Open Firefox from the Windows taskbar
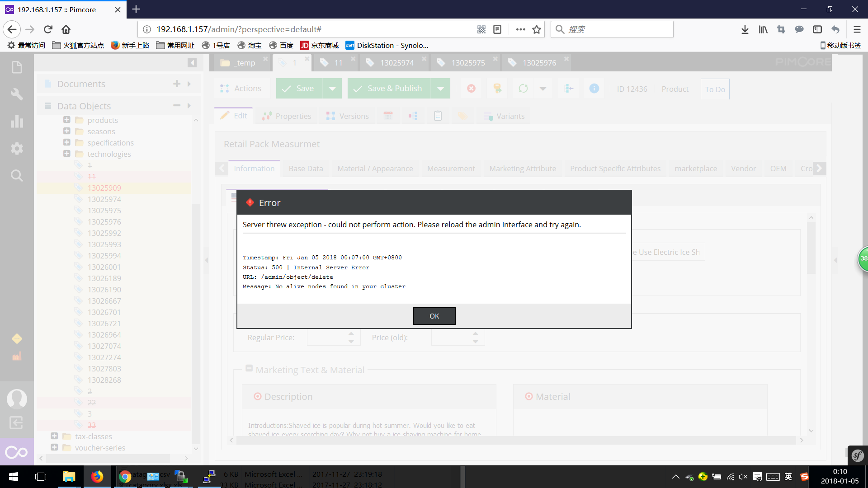Image resolution: width=868 pixels, height=488 pixels. (97, 476)
